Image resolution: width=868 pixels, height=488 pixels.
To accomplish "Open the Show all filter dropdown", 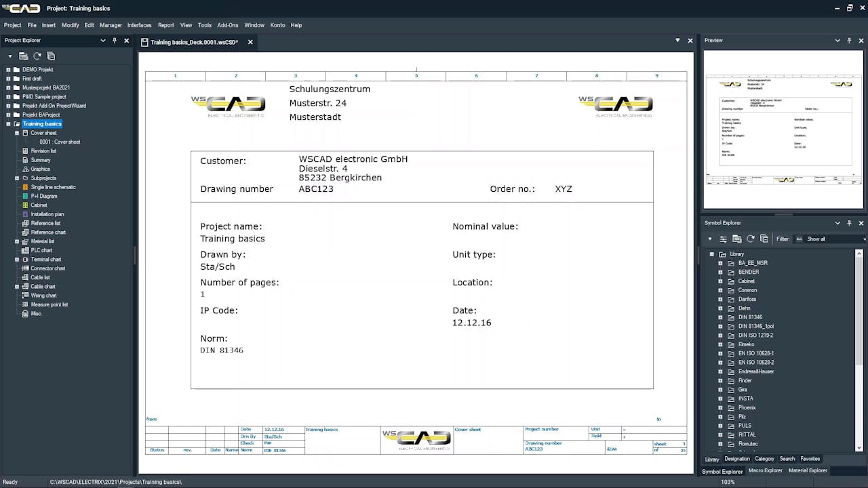I will (863, 239).
